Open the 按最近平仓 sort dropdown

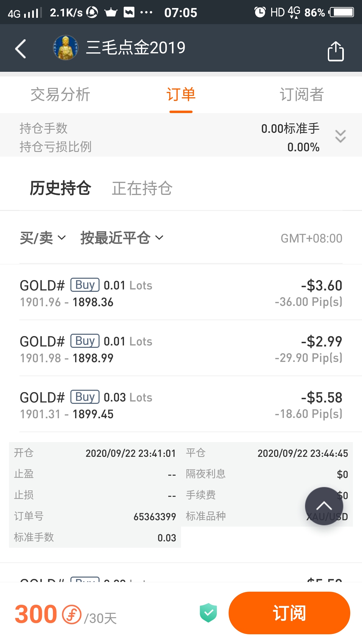[x=122, y=238]
